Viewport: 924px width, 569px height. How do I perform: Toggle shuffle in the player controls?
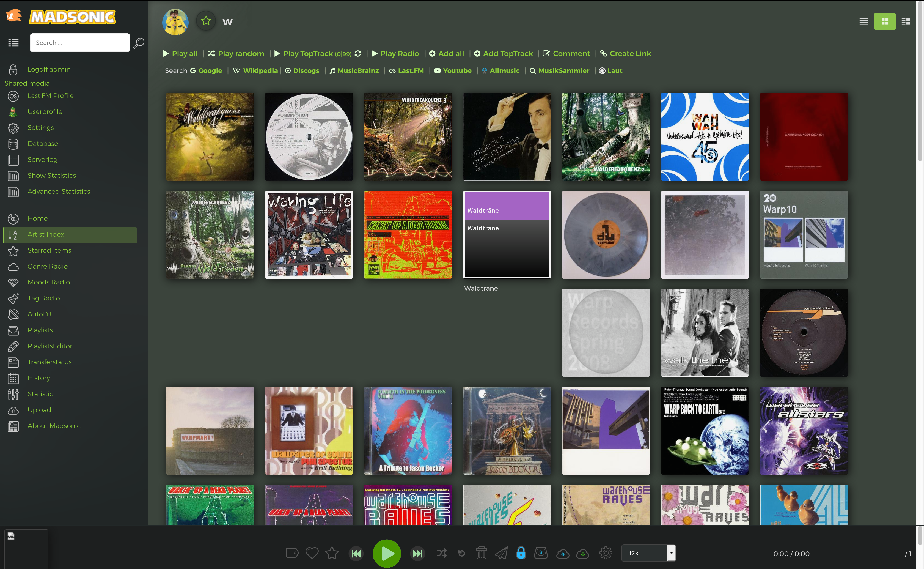click(441, 553)
